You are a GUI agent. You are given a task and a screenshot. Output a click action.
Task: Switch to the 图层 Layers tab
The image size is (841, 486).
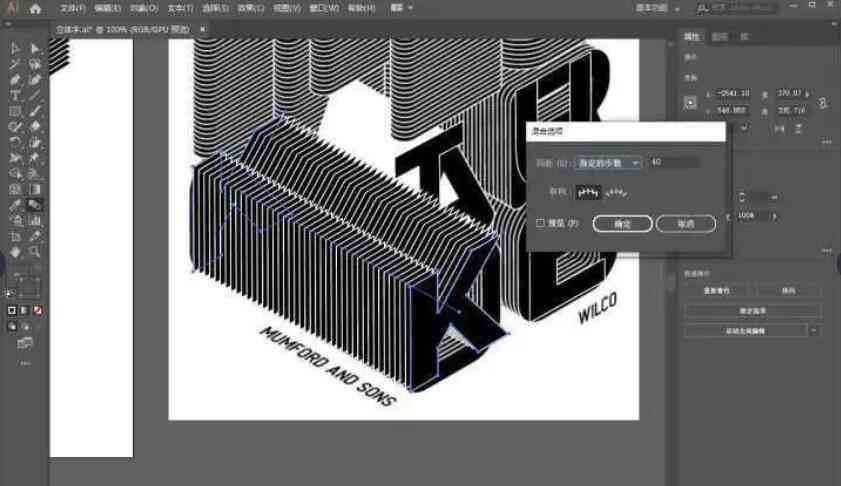click(x=719, y=36)
